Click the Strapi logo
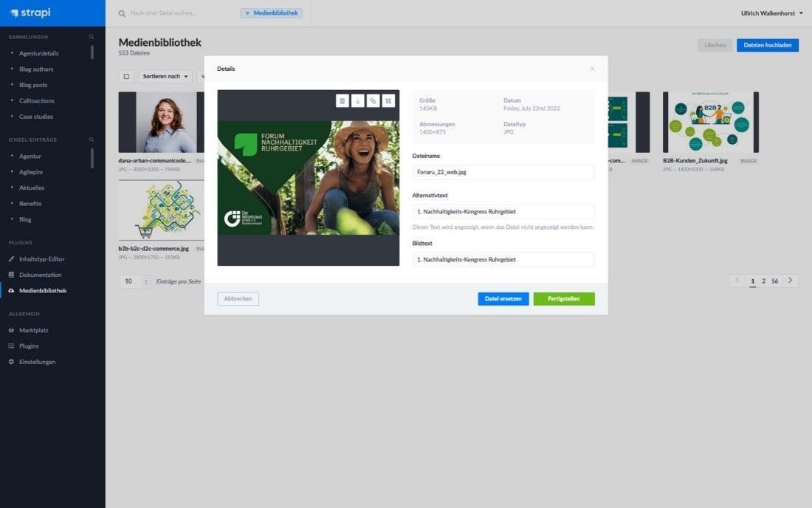Viewport: 812px width, 508px height. tap(30, 12)
